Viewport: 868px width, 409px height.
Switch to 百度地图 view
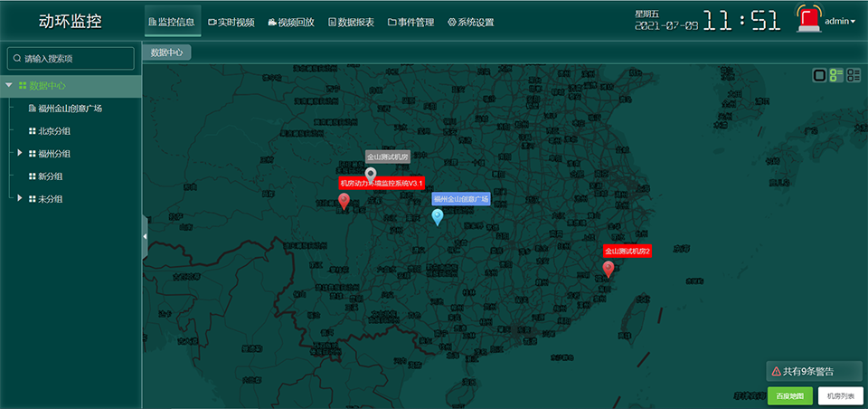(x=790, y=396)
